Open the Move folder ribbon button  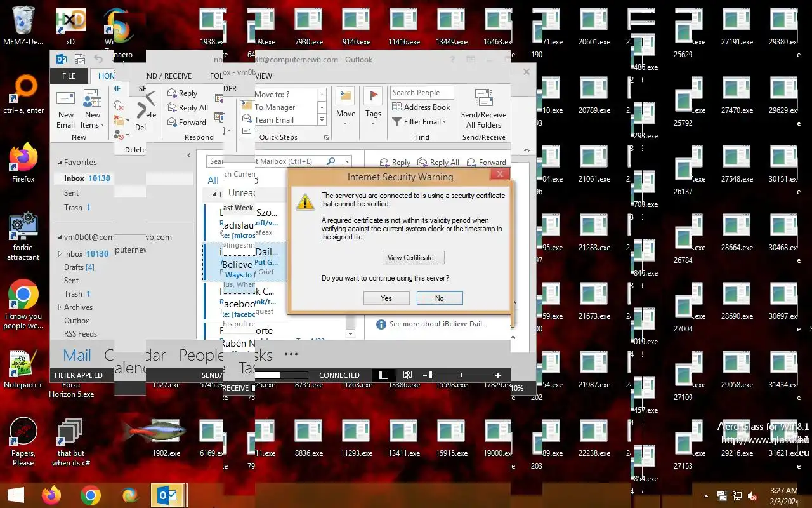[x=346, y=107]
